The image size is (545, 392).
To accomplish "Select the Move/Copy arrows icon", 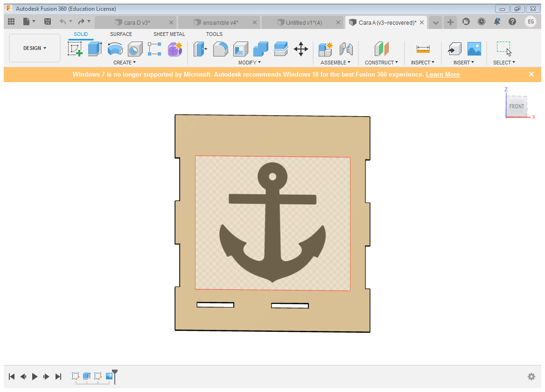I will tap(301, 49).
